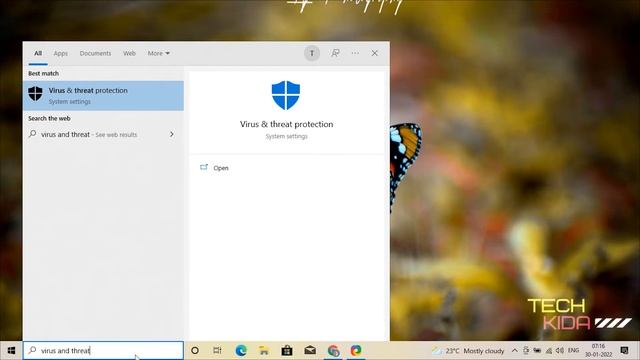
Task: Open the three-dot options menu
Action: pyautogui.click(x=355, y=53)
